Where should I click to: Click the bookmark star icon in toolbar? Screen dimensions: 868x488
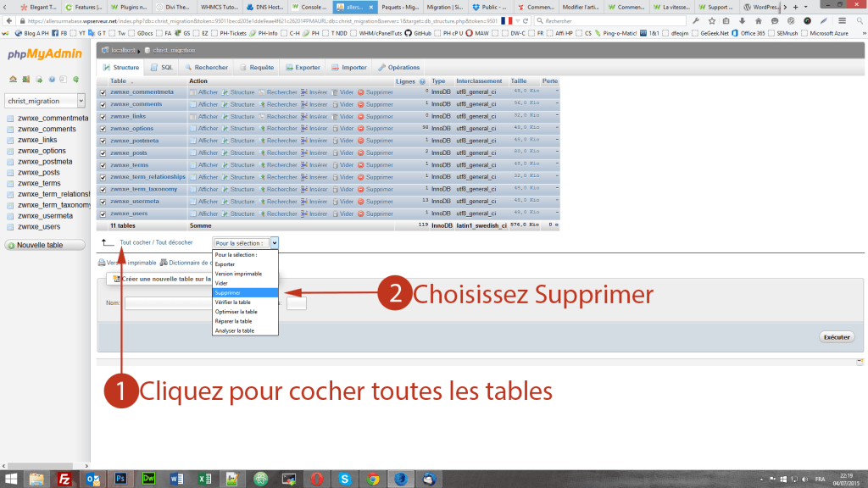(x=712, y=21)
